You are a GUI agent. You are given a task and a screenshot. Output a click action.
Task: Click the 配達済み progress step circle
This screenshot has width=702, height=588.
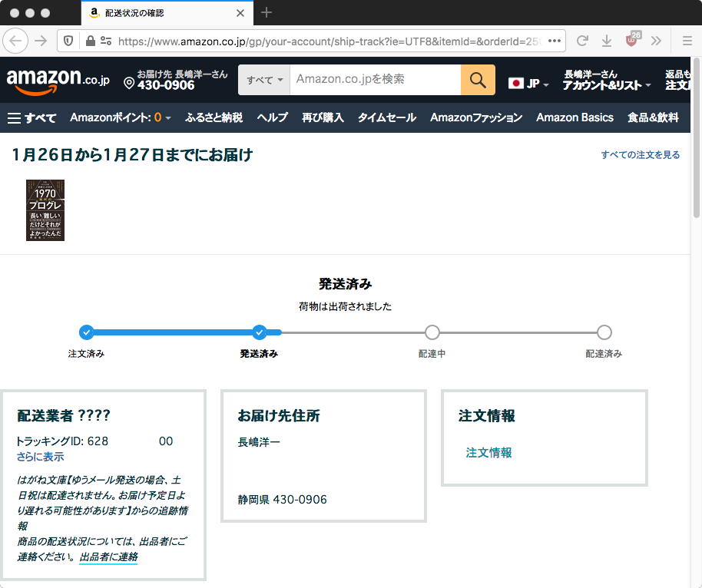[x=604, y=332]
